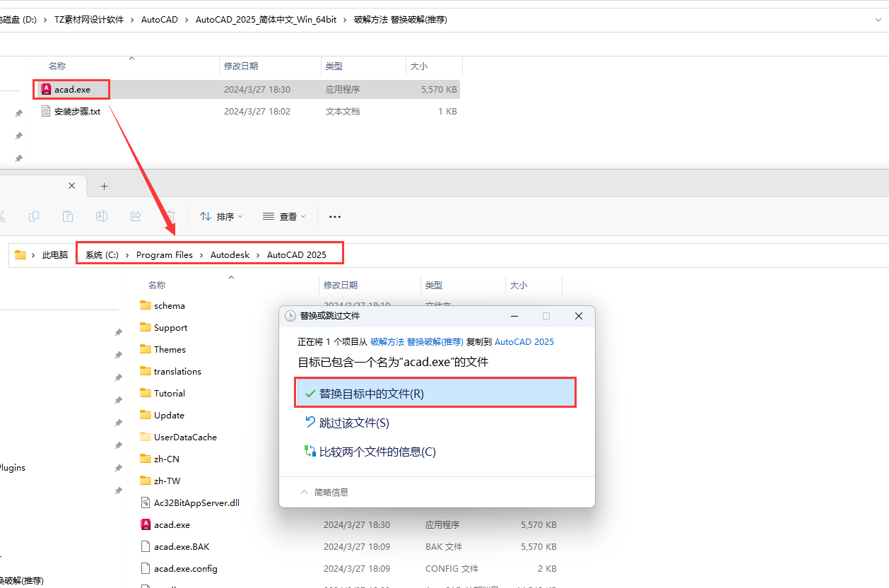The height and width of the screenshot is (588, 889).
Task: Select the zh-TW folder
Action: (x=167, y=481)
